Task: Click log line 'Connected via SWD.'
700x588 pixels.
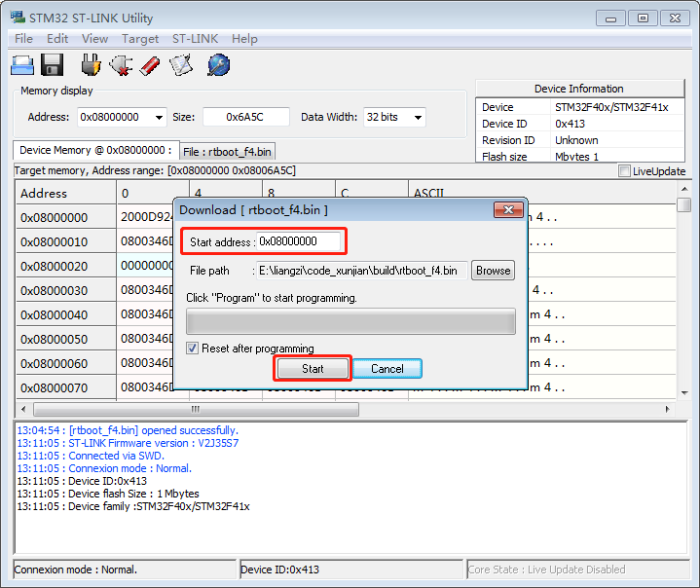Action: [91, 456]
